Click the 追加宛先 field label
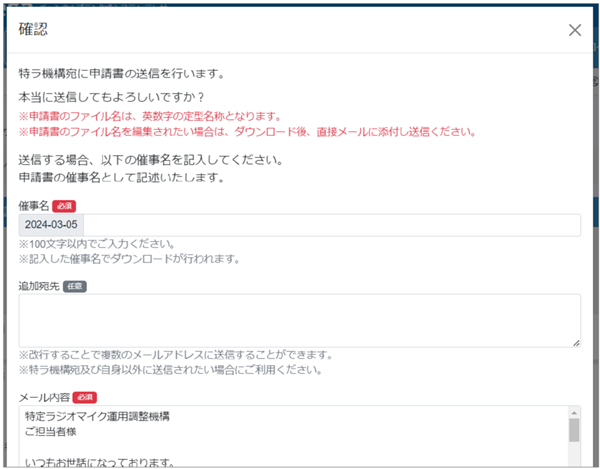600x469 pixels. (39, 286)
